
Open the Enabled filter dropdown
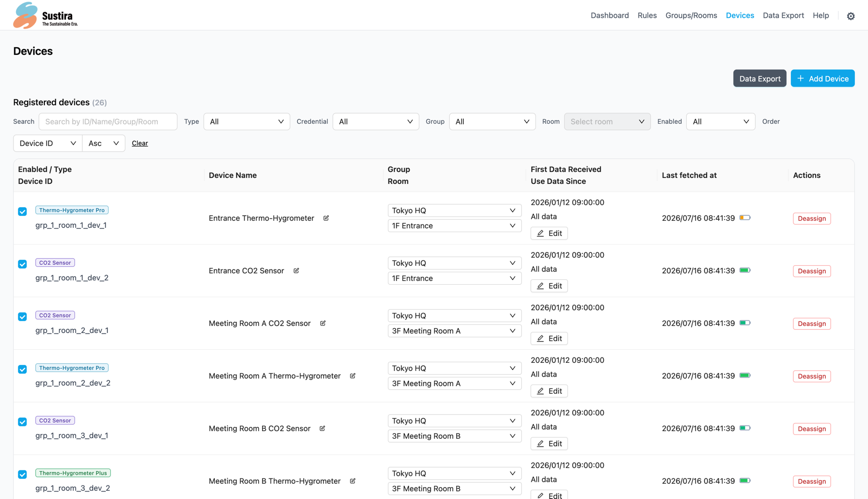pos(721,121)
